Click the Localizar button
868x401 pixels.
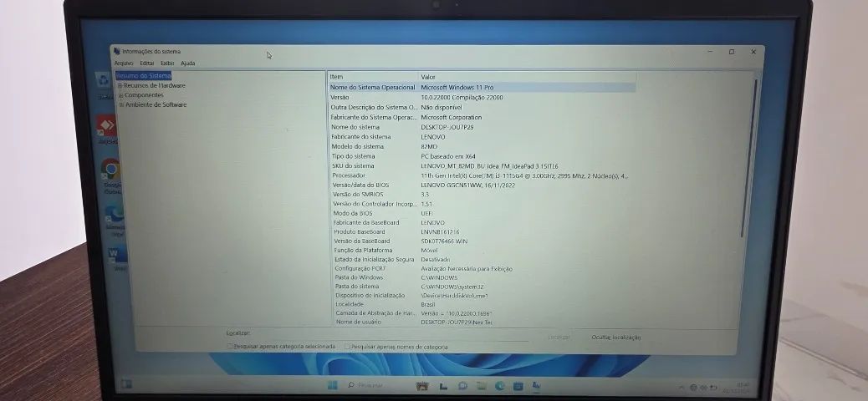click(559, 338)
